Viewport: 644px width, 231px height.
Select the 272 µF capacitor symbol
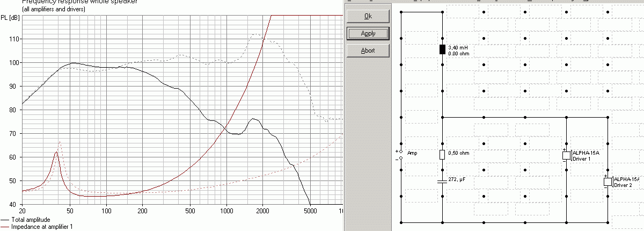pyautogui.click(x=442, y=182)
